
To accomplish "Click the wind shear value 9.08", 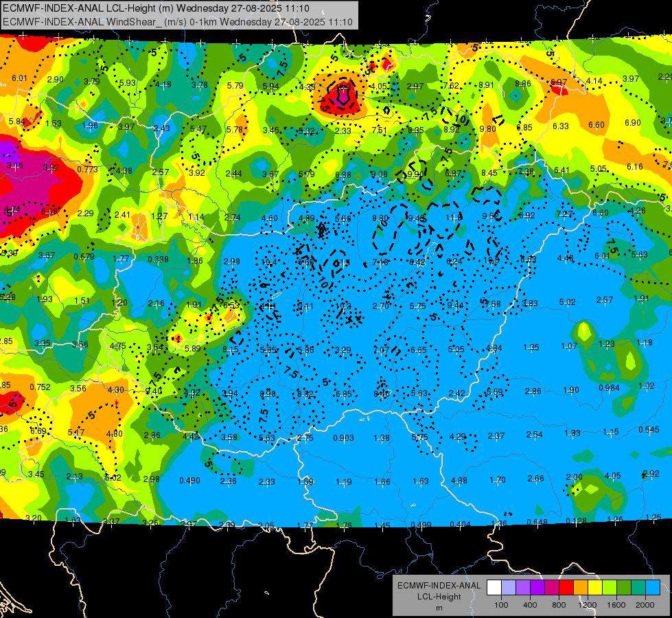I will [380, 174].
